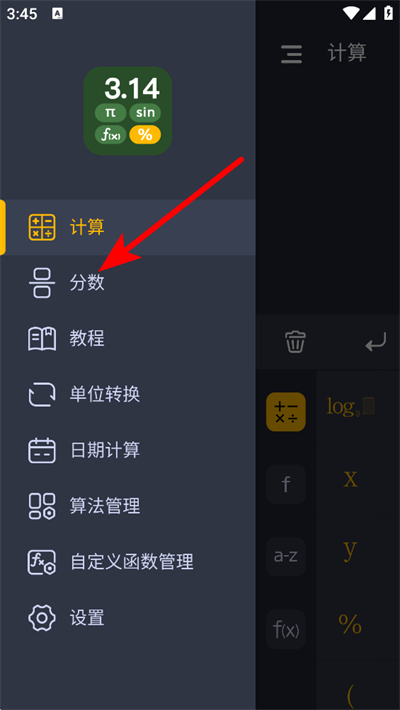This screenshot has height=710, width=400.
Task: Select the 计算 calculator menu entry
Action: (x=128, y=227)
